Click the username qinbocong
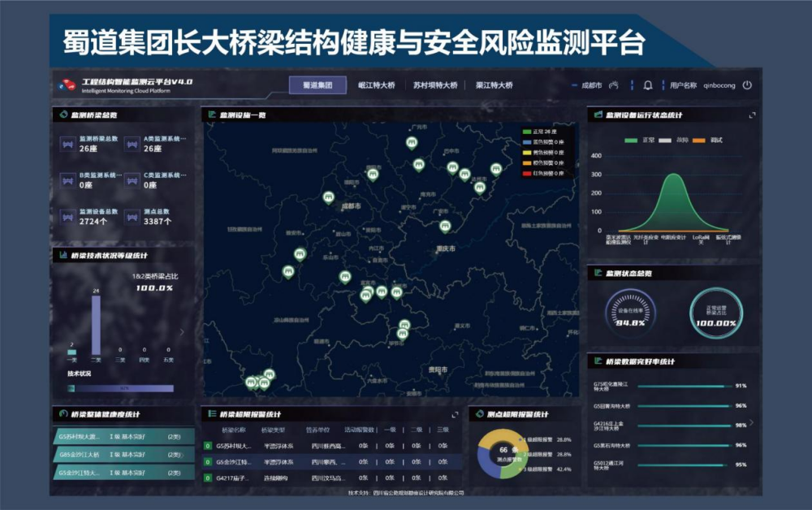This screenshot has width=812, height=510. tap(719, 85)
